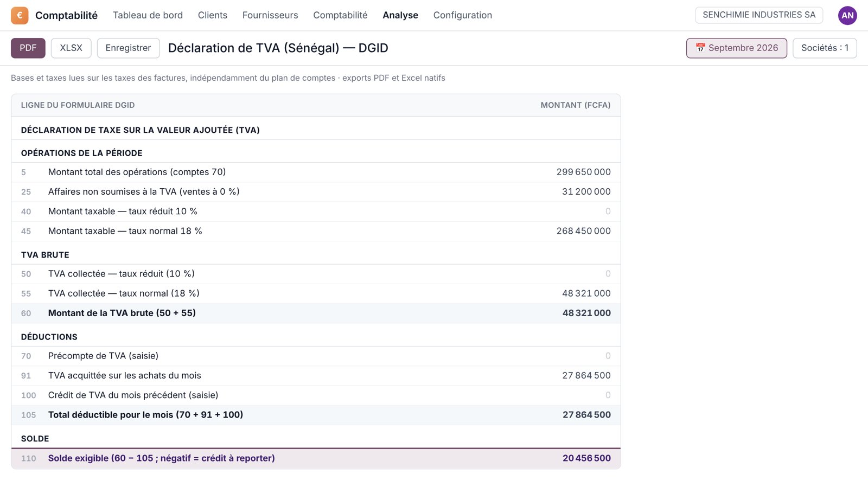Click the Enregistrer button

(x=128, y=48)
